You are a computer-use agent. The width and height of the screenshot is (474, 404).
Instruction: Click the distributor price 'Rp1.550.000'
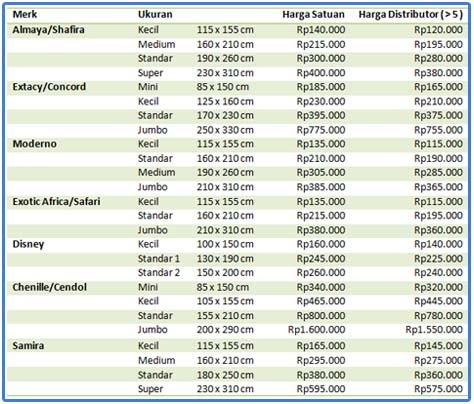pyautogui.click(x=434, y=330)
